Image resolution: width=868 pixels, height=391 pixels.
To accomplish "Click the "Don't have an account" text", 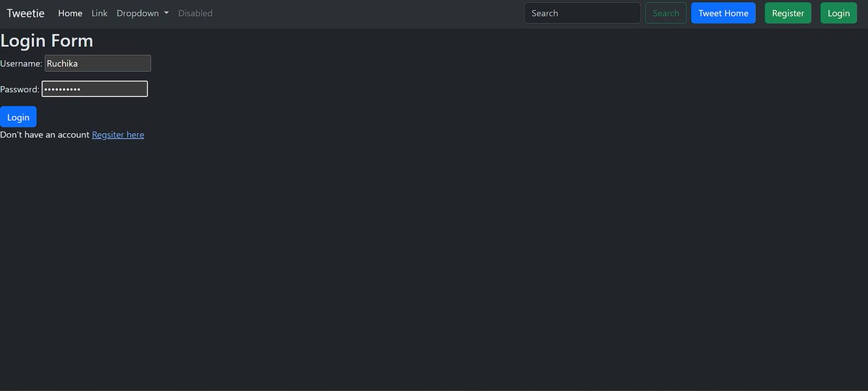I will (45, 135).
